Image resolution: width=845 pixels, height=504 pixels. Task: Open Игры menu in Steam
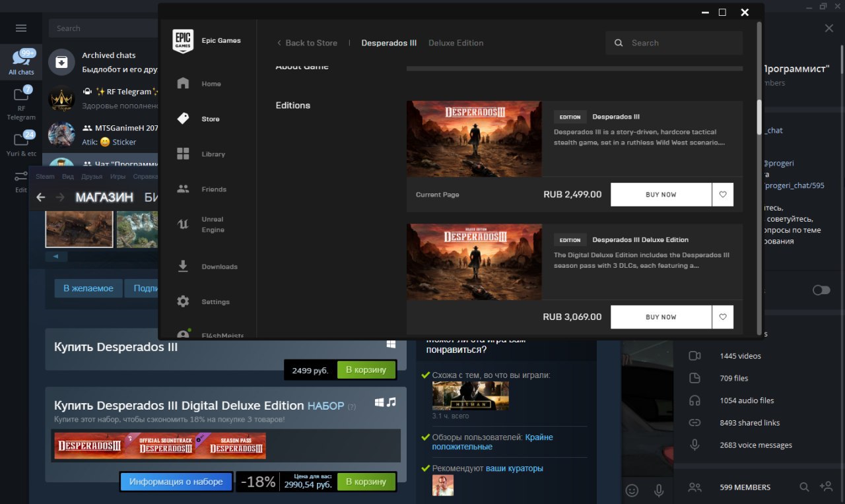tap(118, 177)
